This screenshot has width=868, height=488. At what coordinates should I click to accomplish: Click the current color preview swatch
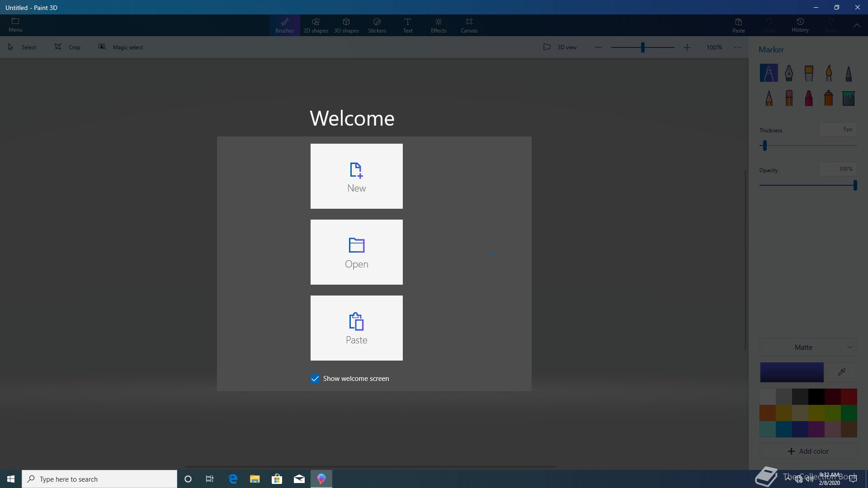pyautogui.click(x=792, y=372)
